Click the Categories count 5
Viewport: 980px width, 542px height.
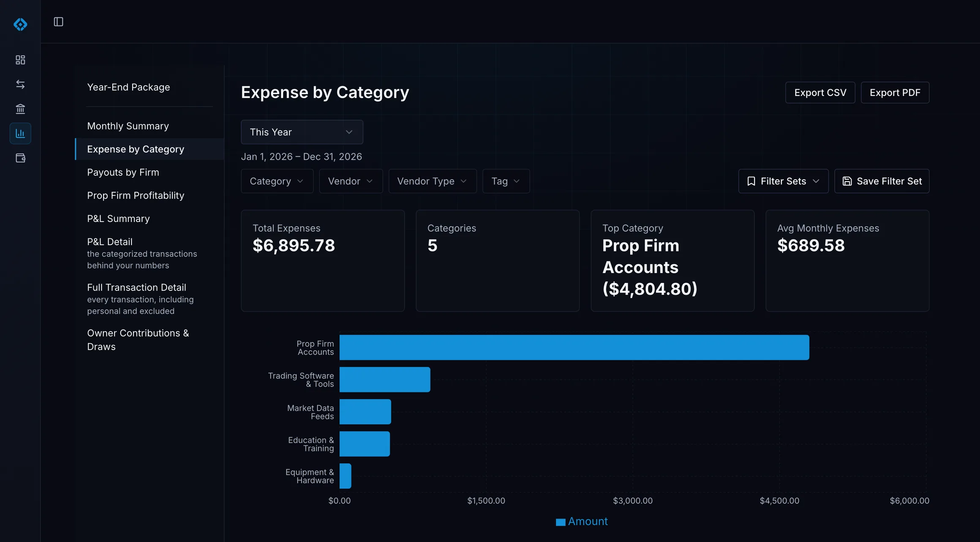pyautogui.click(x=432, y=246)
